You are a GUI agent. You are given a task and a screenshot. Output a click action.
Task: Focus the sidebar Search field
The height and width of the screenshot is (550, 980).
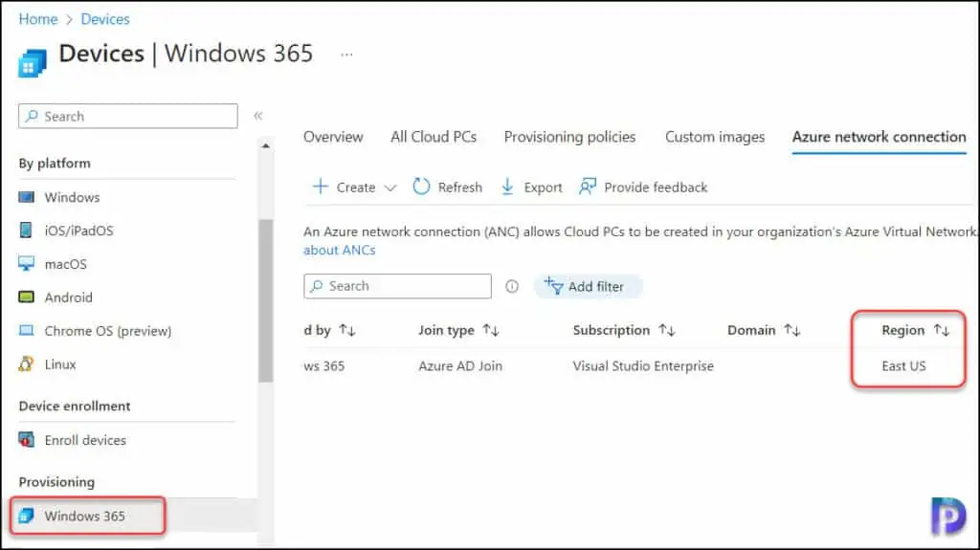click(x=128, y=117)
